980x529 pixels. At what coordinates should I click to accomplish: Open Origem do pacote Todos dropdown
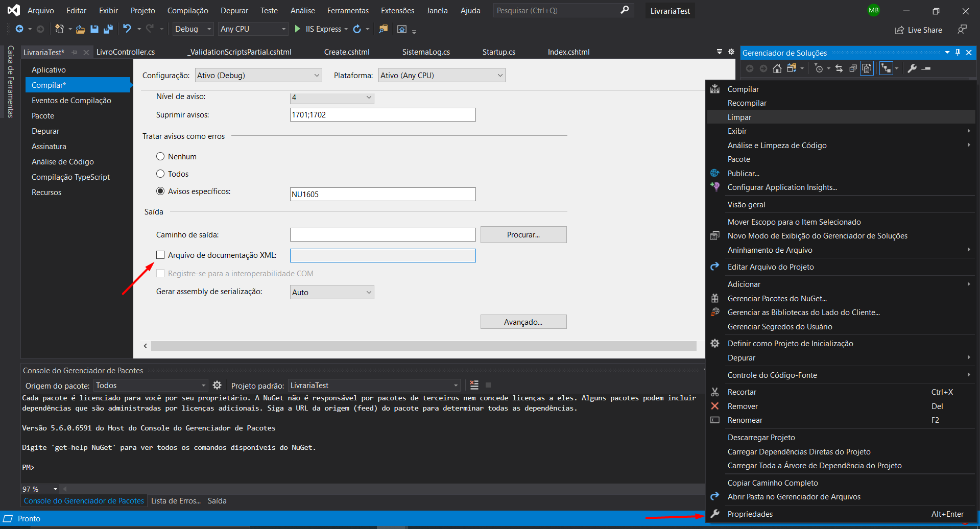point(151,386)
